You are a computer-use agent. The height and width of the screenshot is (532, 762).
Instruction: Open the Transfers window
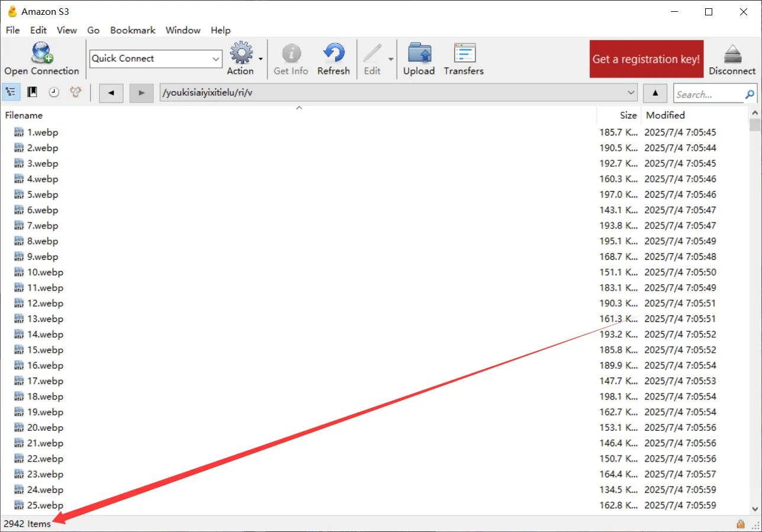[464, 53]
